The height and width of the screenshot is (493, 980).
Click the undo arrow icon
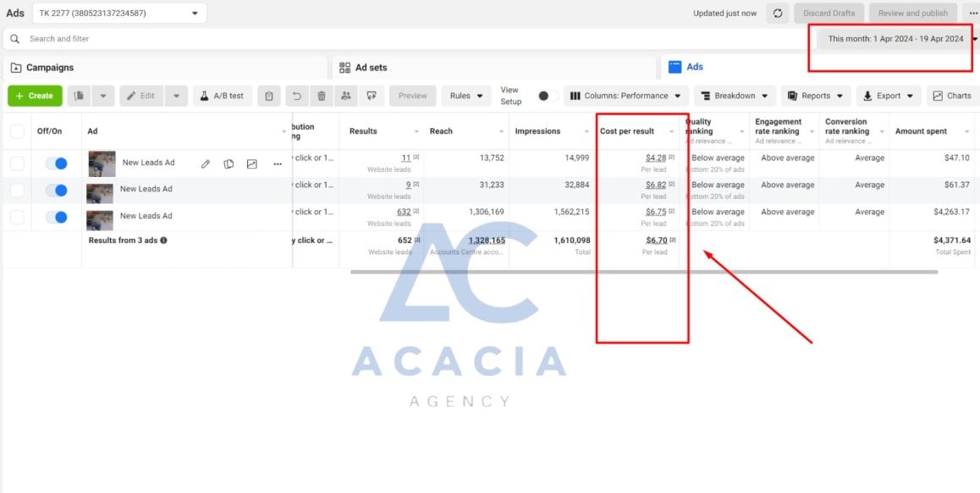click(x=297, y=96)
